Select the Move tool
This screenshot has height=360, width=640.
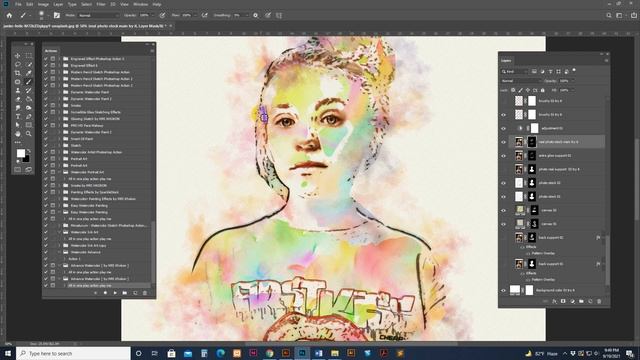click(18, 56)
